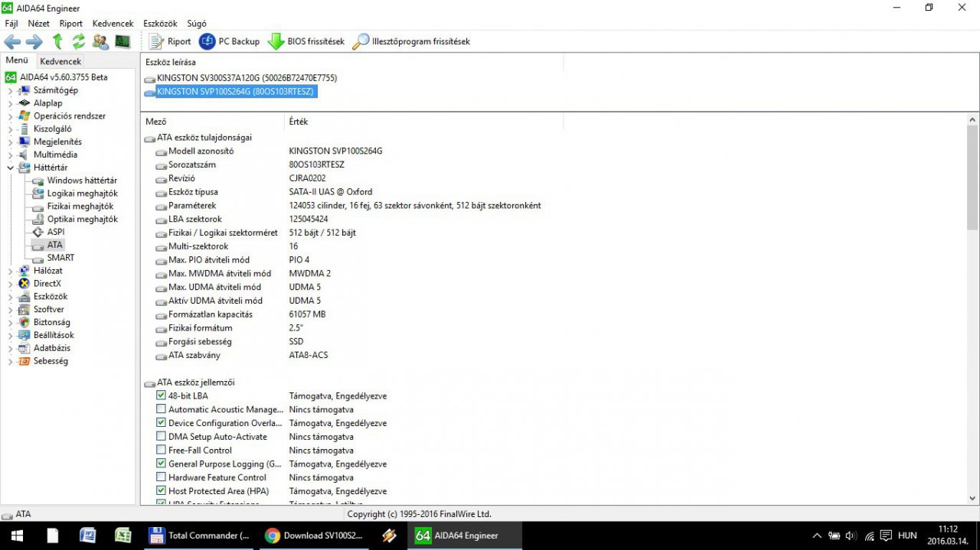Image resolution: width=980 pixels, height=550 pixels.
Task: Toggle the 48-bit LBA checkbox
Action: tap(161, 395)
